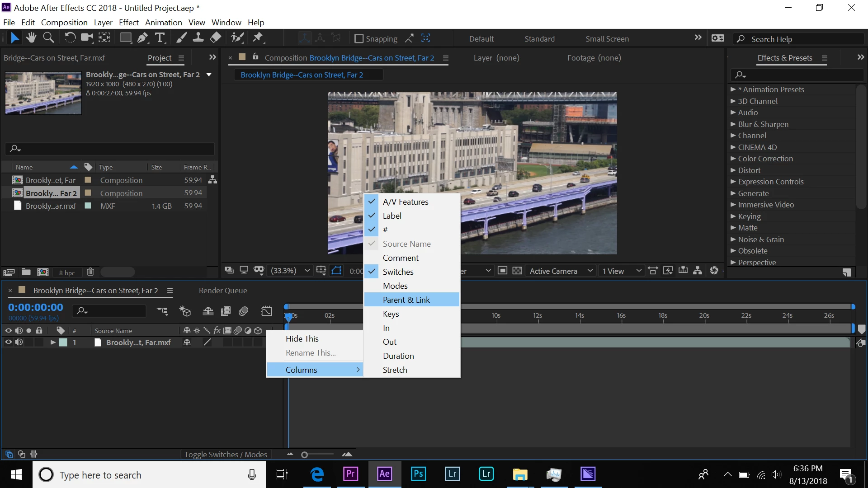This screenshot has height=488, width=868.
Task: Open Adobe Premiere Pro from taskbar
Action: pos(351,474)
